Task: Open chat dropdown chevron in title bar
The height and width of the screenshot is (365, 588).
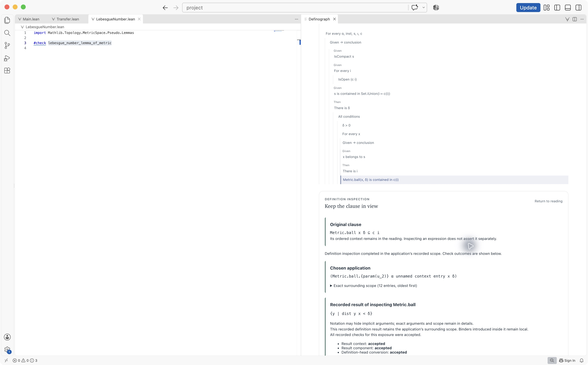Action: [423, 8]
